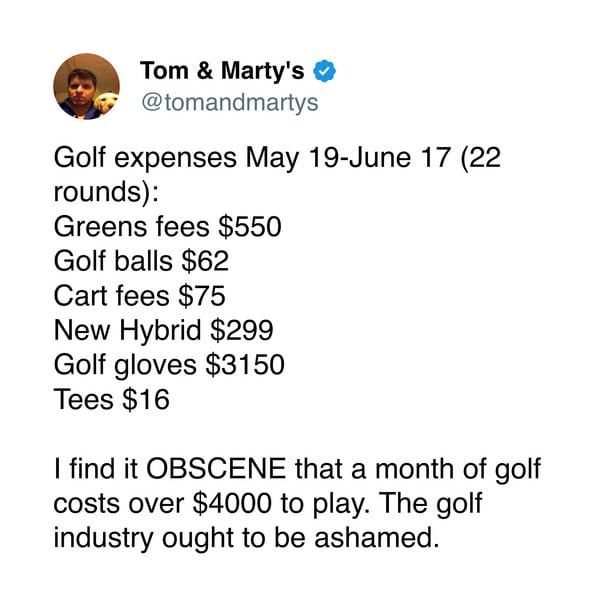
Task: Click the 'Golf expenses May 19-June 17' line
Action: click(252, 159)
